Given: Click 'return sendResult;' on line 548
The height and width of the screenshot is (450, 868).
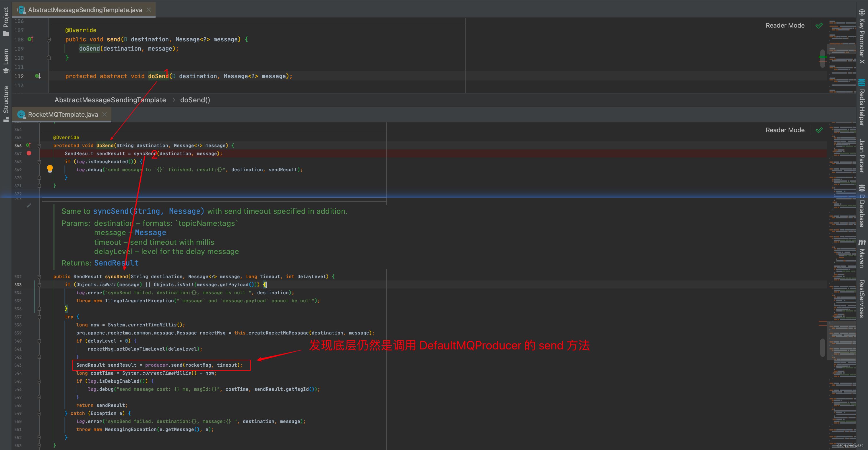Looking at the screenshot, I should pos(102,405).
